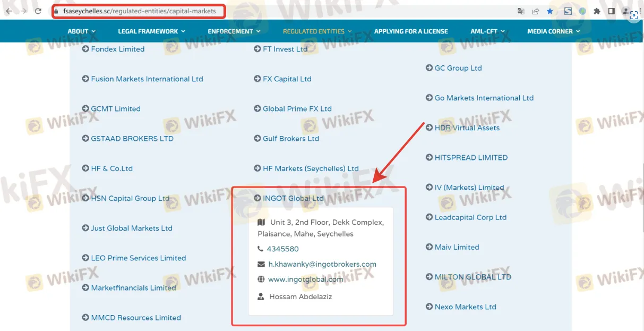Image resolution: width=644 pixels, height=331 pixels.
Task: Go forward in browser history
Action: click(23, 11)
